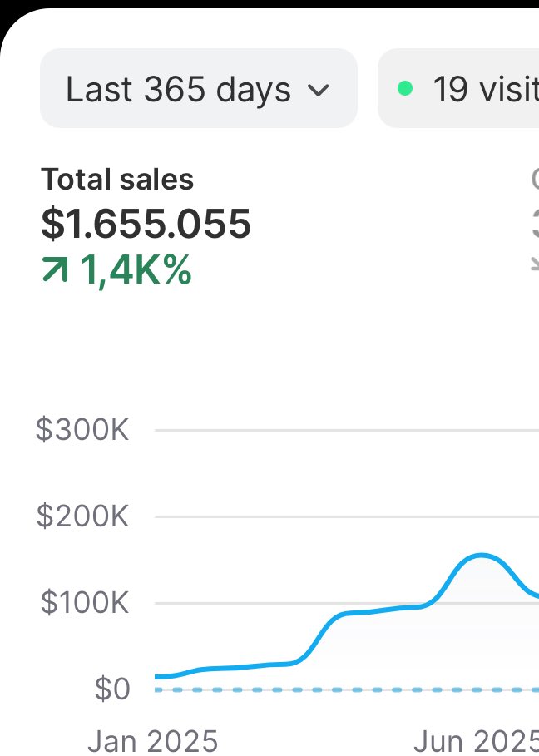Click the $300K y-axis label
Screen dimensions: 539x756
point(82,430)
